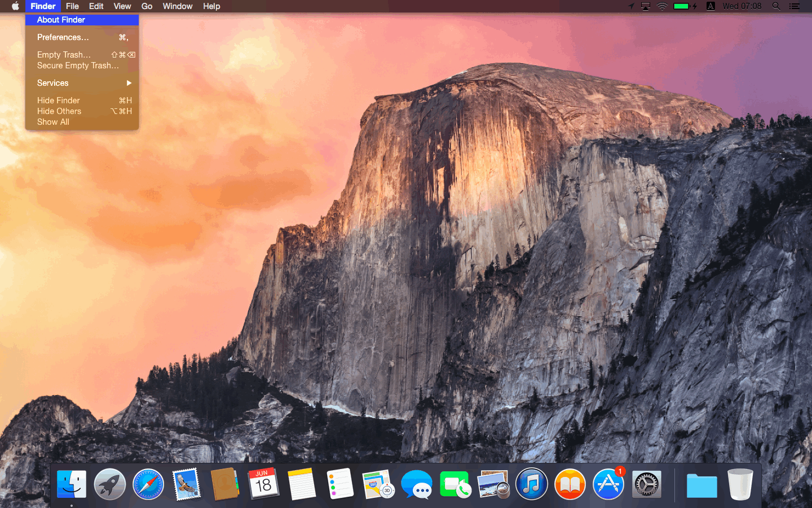This screenshot has width=812, height=508.
Task: Open the Edit menu
Action: pyautogui.click(x=96, y=6)
